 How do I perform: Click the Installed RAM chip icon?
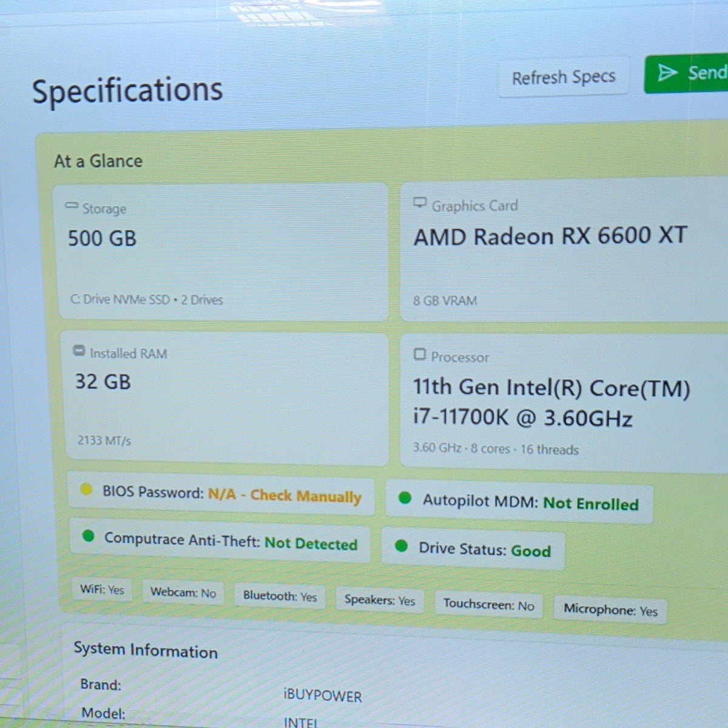point(79,351)
